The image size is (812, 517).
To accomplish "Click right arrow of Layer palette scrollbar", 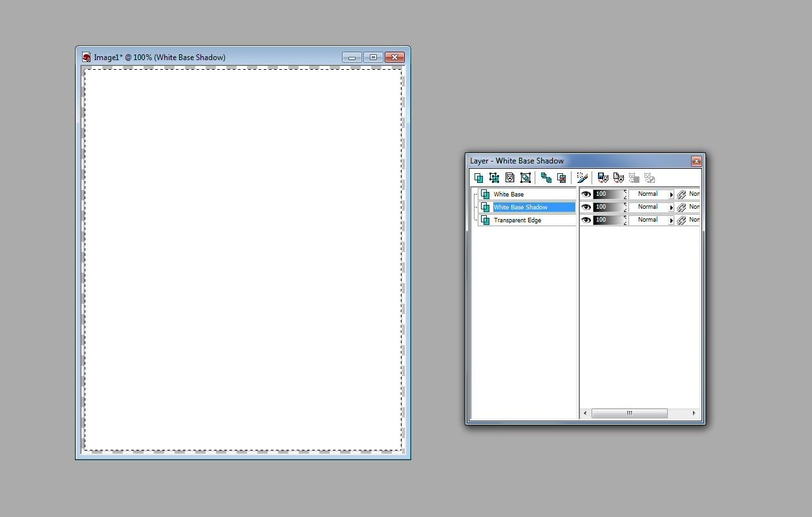I will click(694, 413).
